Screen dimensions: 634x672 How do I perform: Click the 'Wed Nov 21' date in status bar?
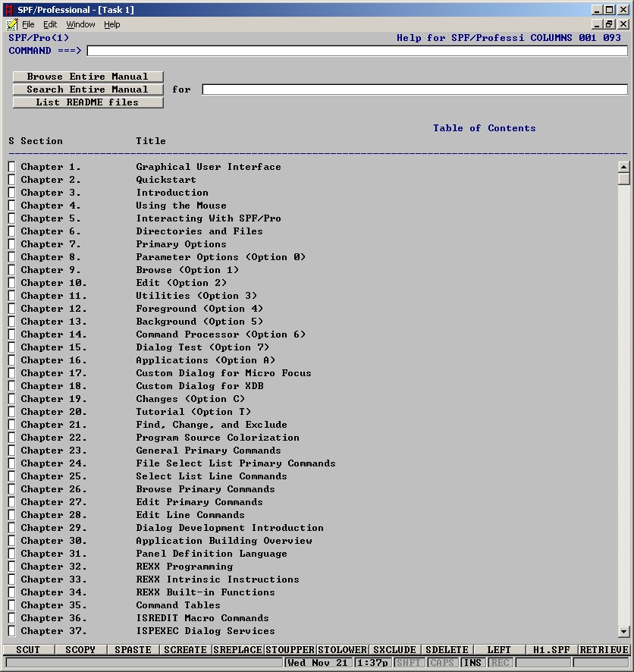[318, 663]
